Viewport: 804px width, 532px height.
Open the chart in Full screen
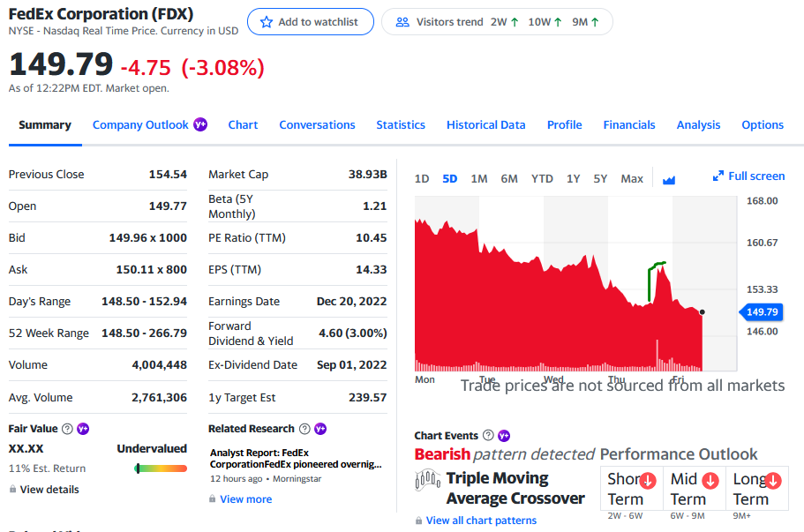tap(756, 176)
